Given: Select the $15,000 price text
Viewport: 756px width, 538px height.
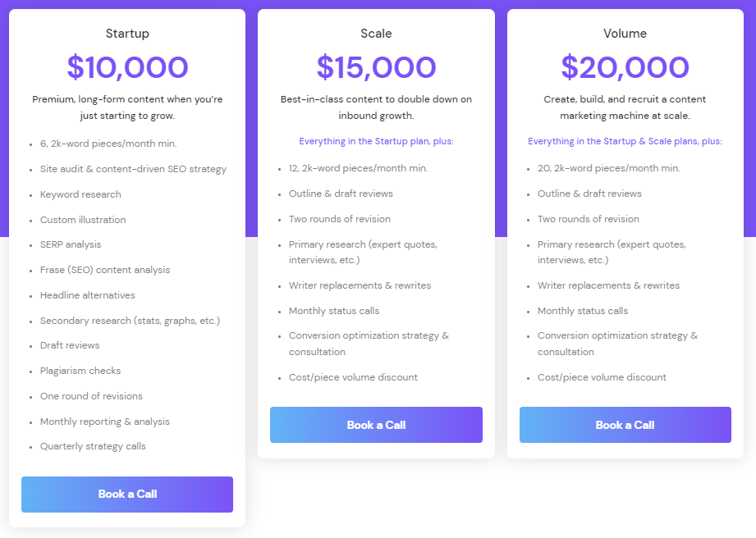Looking at the screenshot, I should tap(376, 67).
